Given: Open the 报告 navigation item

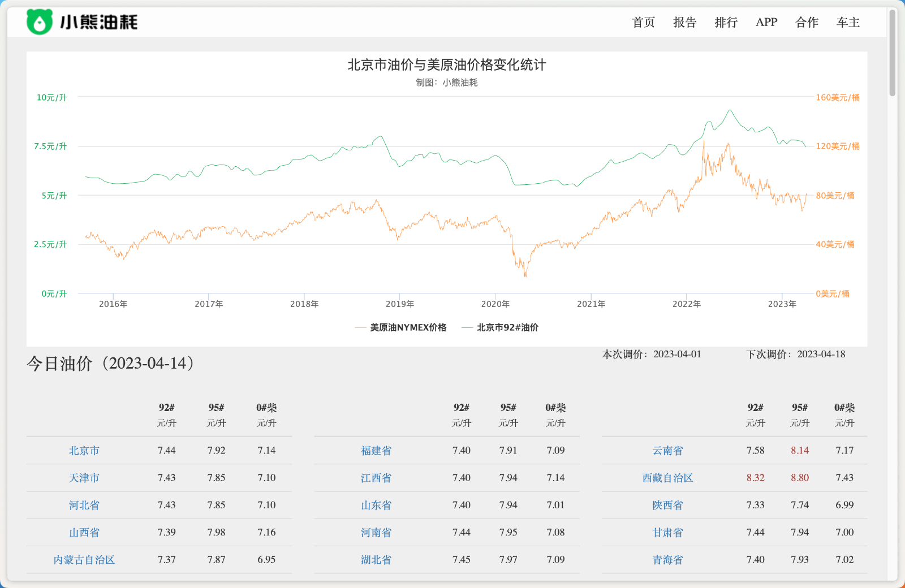Looking at the screenshot, I should pos(684,22).
